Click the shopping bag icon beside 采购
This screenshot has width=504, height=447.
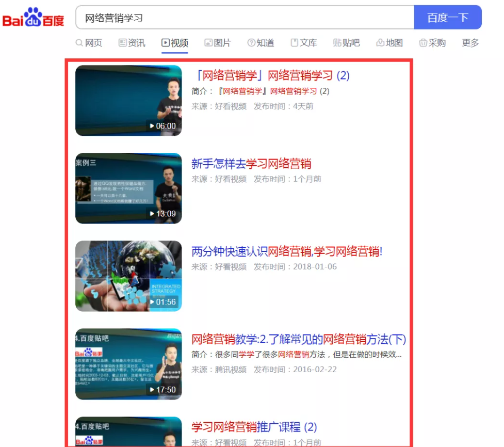pyautogui.click(x=423, y=43)
